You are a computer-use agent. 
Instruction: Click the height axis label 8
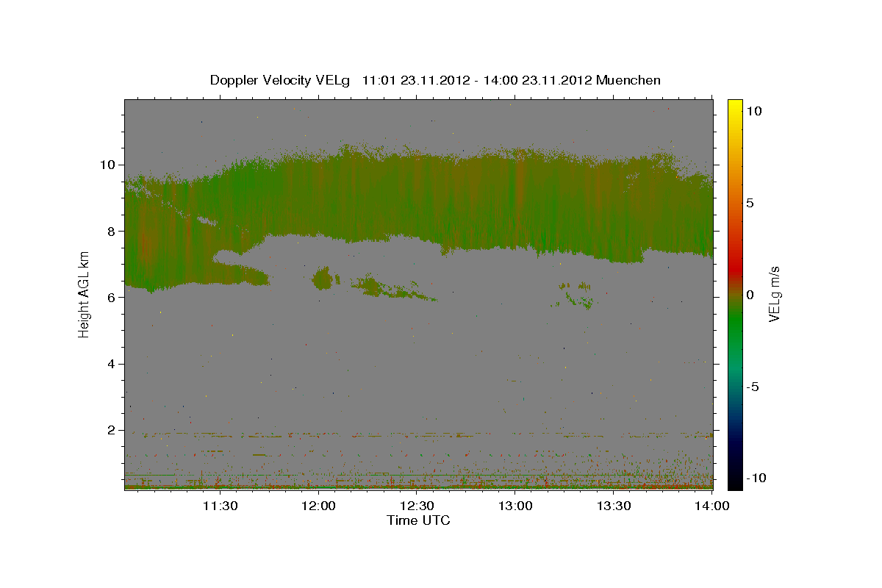pos(113,231)
